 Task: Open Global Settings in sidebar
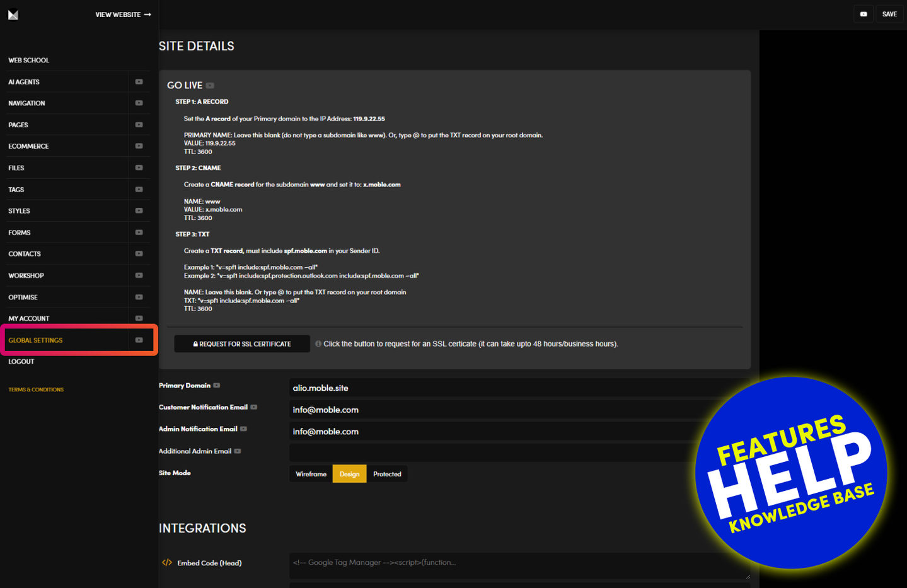(x=36, y=340)
